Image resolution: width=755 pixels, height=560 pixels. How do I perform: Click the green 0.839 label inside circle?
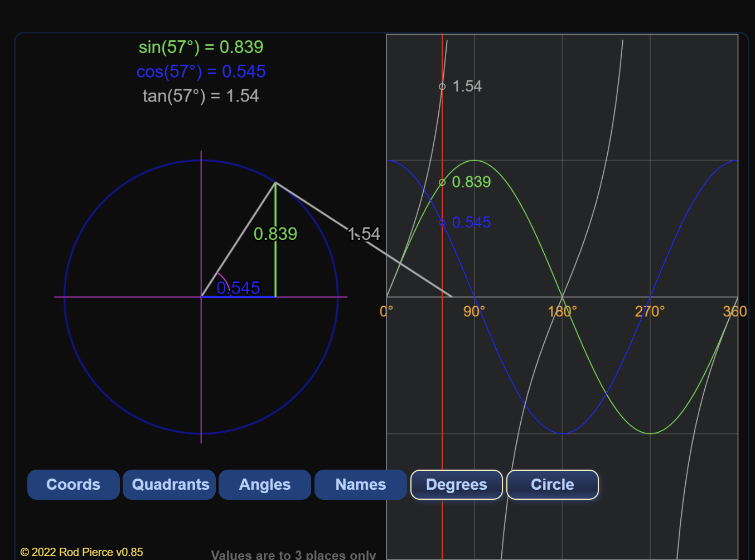point(275,234)
